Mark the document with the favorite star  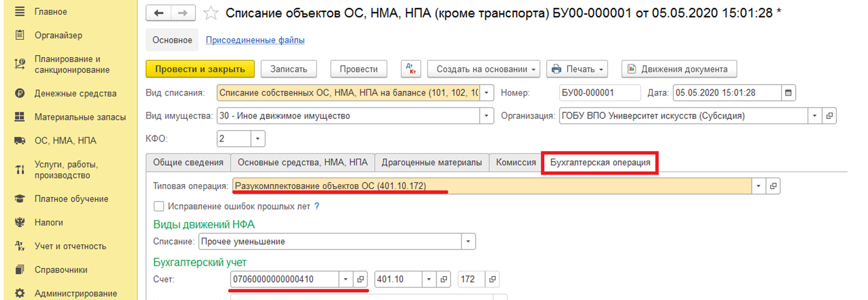coord(210,13)
